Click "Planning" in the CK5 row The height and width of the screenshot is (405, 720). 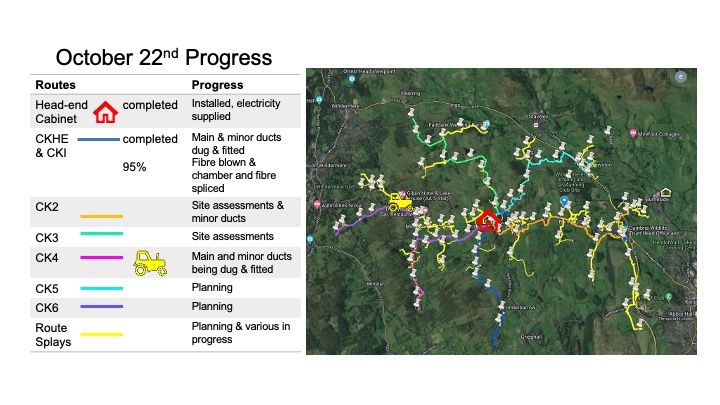[212, 288]
